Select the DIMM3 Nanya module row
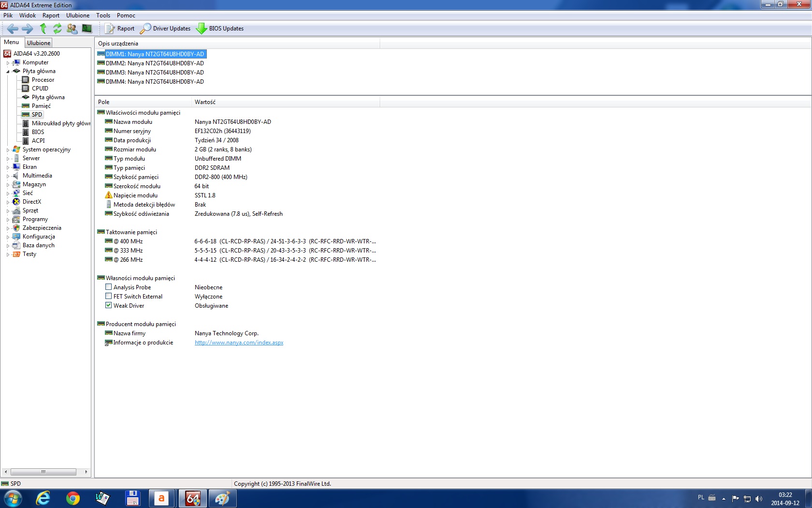Image resolution: width=812 pixels, height=508 pixels. (x=155, y=73)
